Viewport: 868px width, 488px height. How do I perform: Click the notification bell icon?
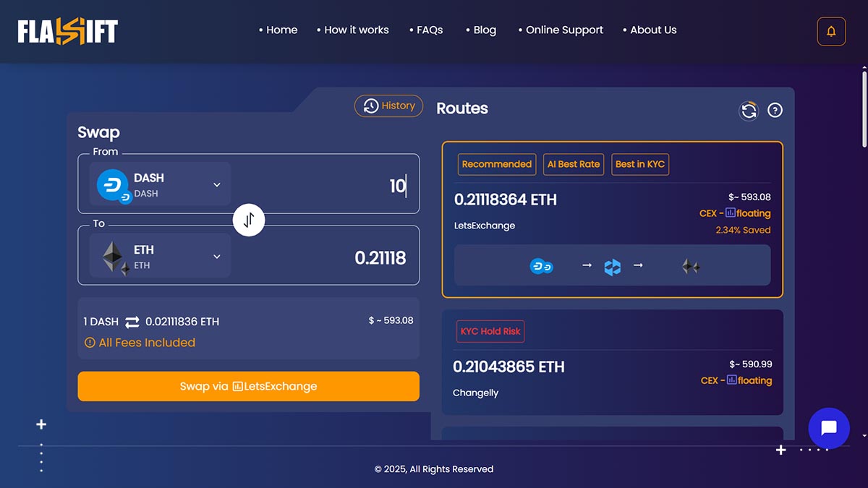tap(830, 31)
